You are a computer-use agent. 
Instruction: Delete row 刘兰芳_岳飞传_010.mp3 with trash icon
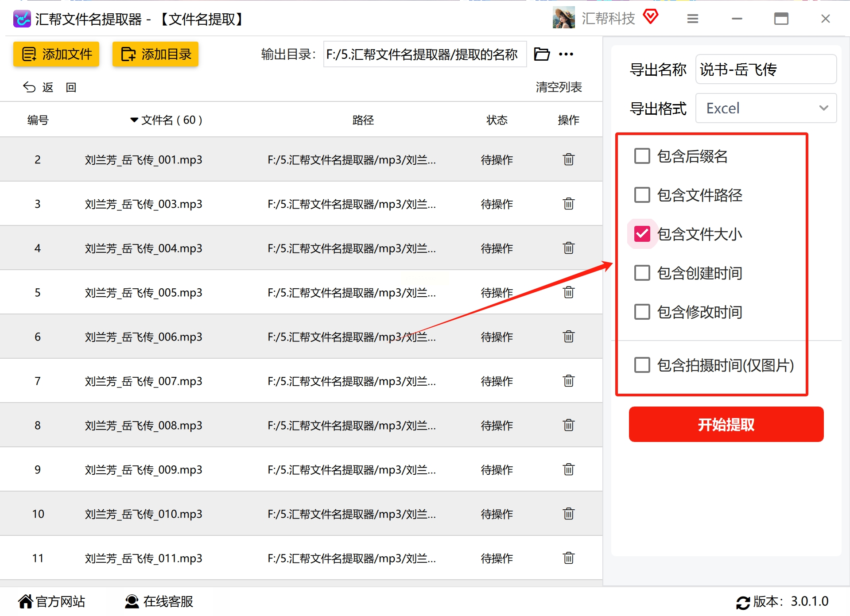click(x=569, y=514)
